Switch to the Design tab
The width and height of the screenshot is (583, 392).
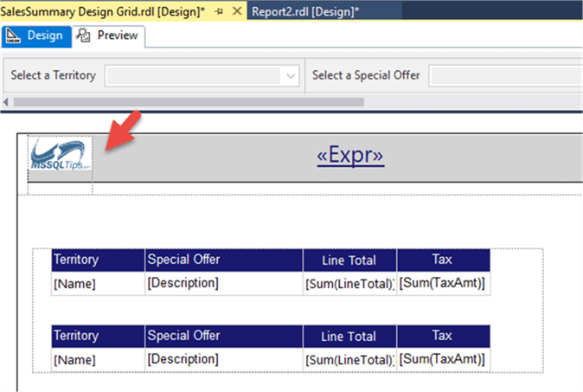(36, 36)
